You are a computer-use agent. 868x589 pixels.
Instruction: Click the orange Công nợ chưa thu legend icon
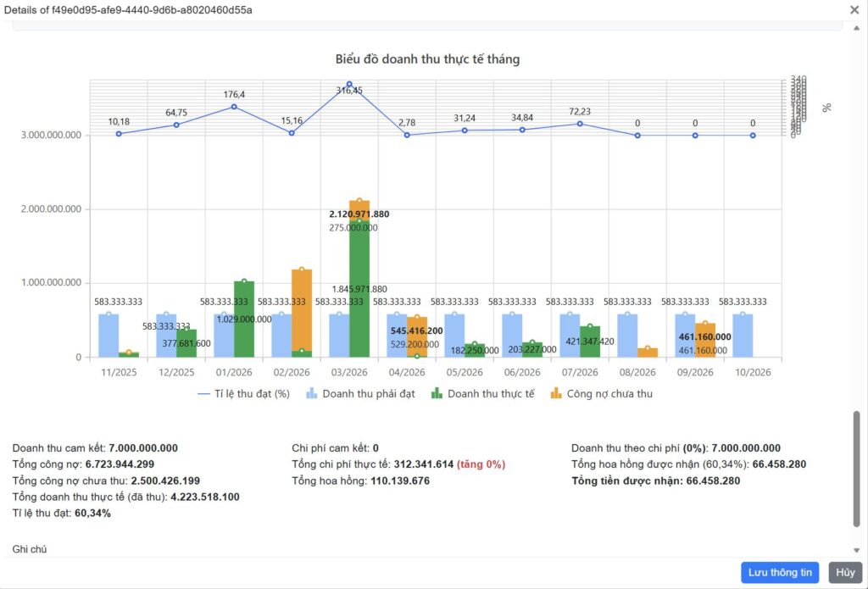[556, 393]
